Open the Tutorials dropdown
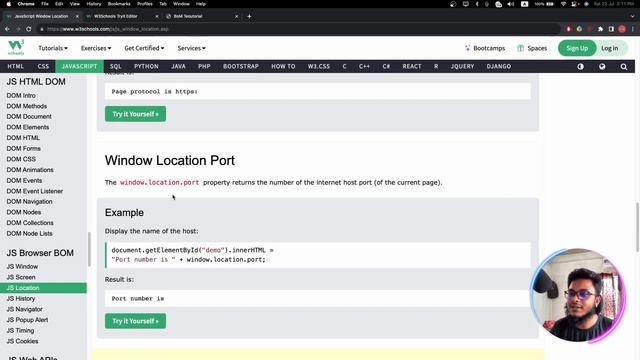Image resolution: width=640 pixels, height=360 pixels. (53, 48)
